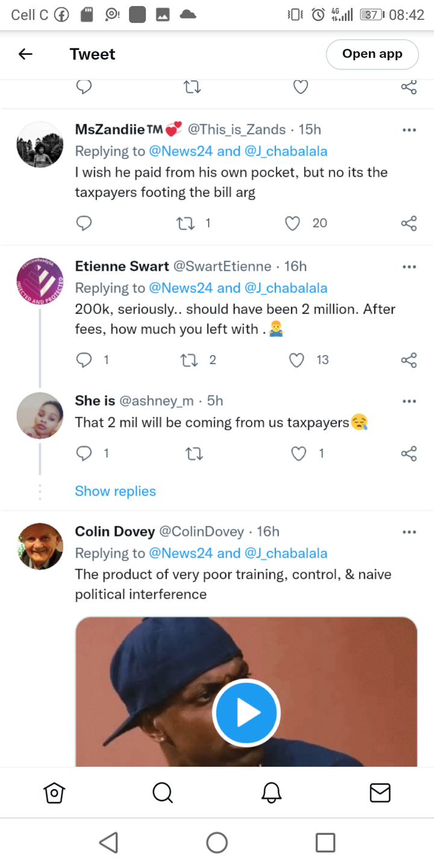Image resolution: width=434 pixels, height=868 pixels.
Task: Retweet Etienne Swart's reply
Action: (x=189, y=360)
